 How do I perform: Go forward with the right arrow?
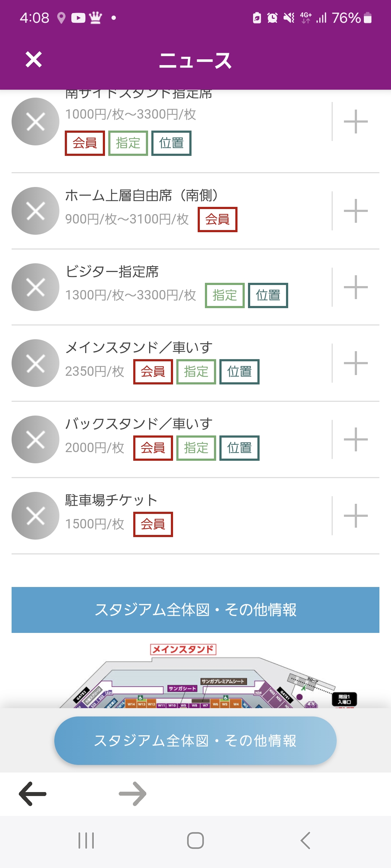133,794
